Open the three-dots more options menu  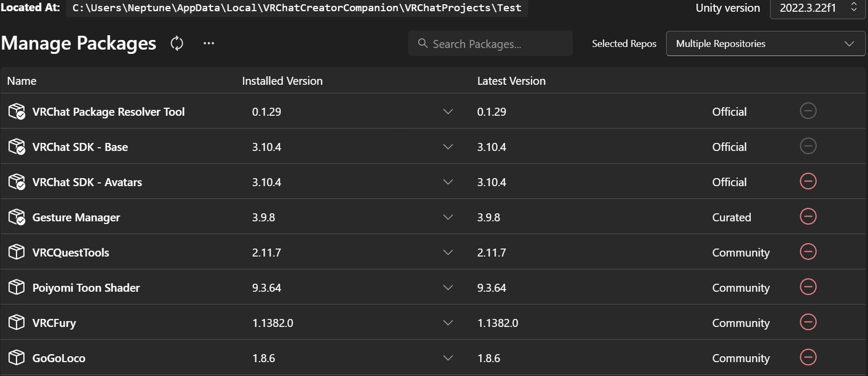[209, 43]
